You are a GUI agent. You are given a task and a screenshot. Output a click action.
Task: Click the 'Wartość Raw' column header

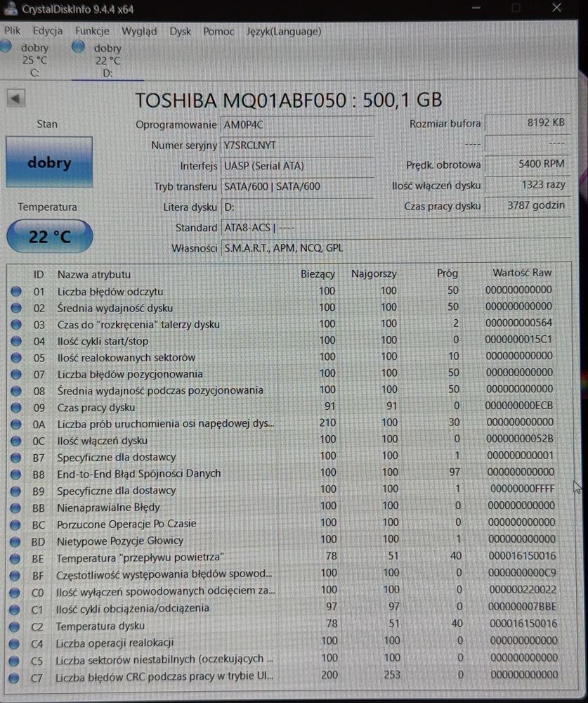click(522, 273)
